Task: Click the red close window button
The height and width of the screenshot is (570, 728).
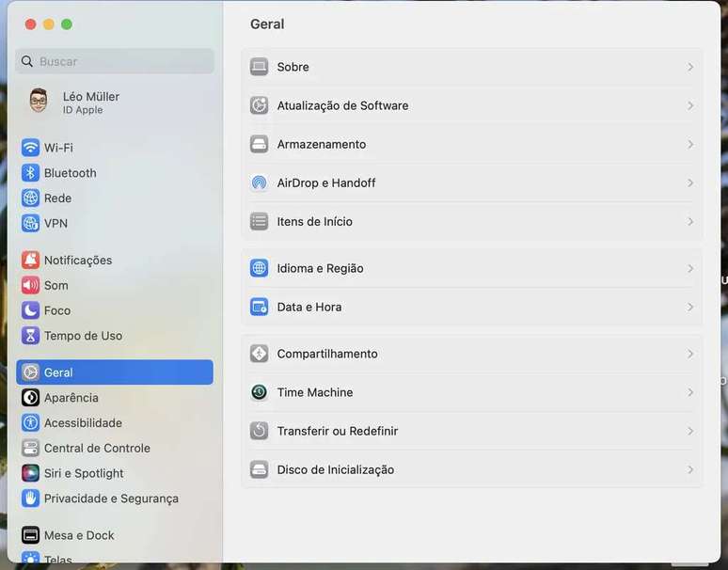Action: pos(31,24)
